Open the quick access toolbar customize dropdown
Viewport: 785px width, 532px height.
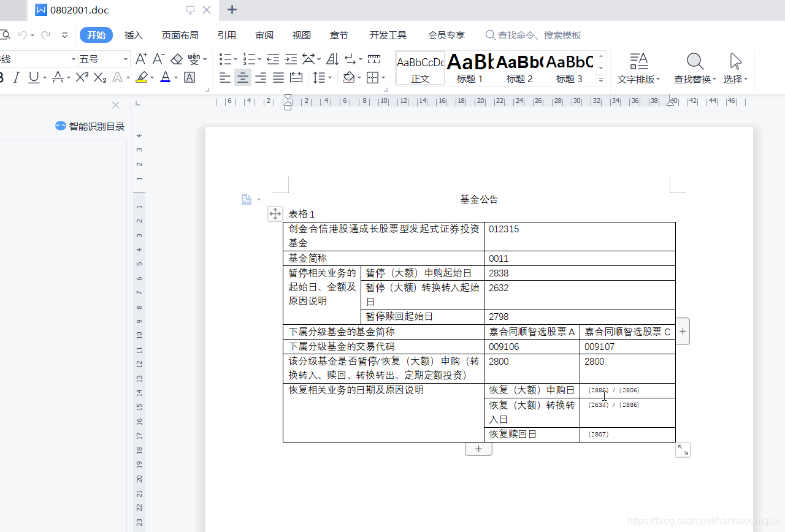pos(65,36)
